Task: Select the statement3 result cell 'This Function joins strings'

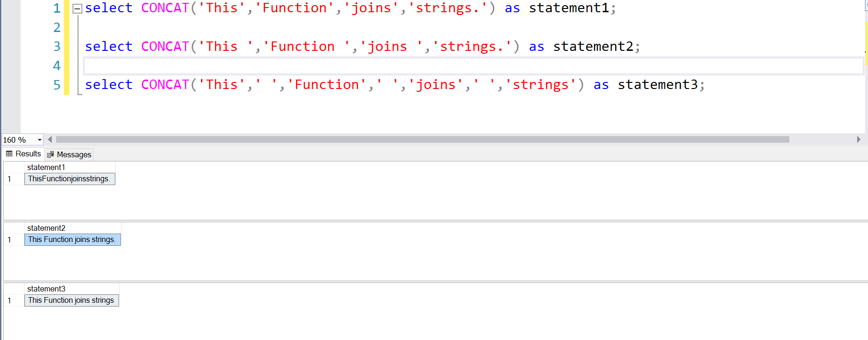Action: click(72, 300)
